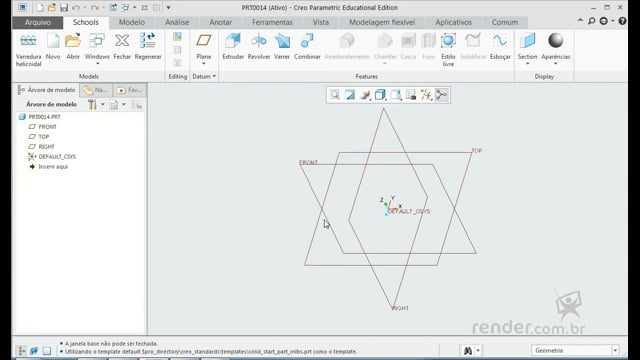This screenshot has width=640, height=360.
Task: Switch to the Modelo ribbon tab
Action: coord(131,22)
